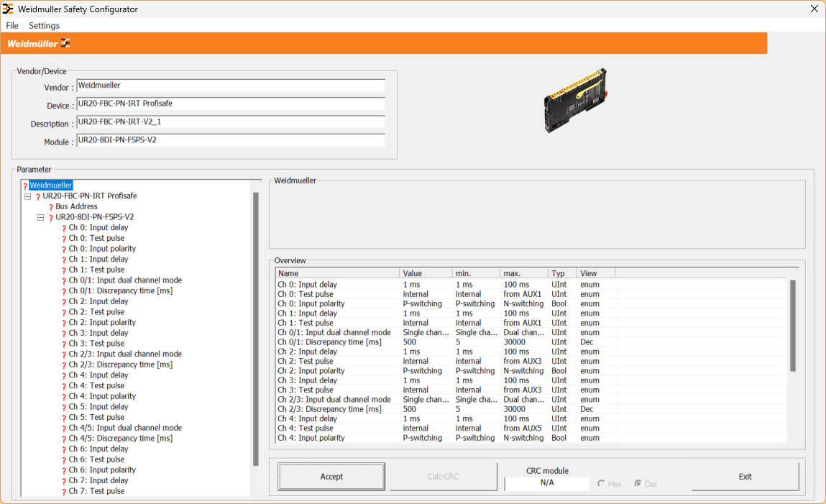
Task: Select overview row 'Ch 0: Input polarity'
Action: tap(531, 304)
